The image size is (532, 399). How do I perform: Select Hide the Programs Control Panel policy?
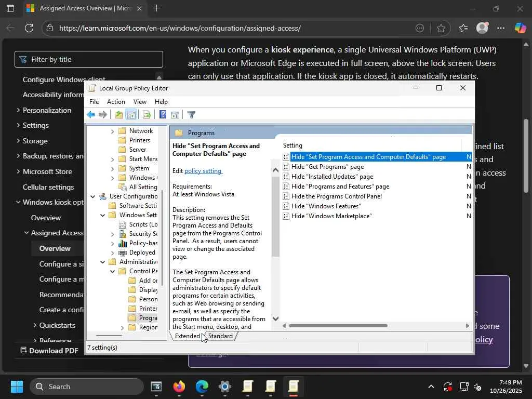pos(336,196)
